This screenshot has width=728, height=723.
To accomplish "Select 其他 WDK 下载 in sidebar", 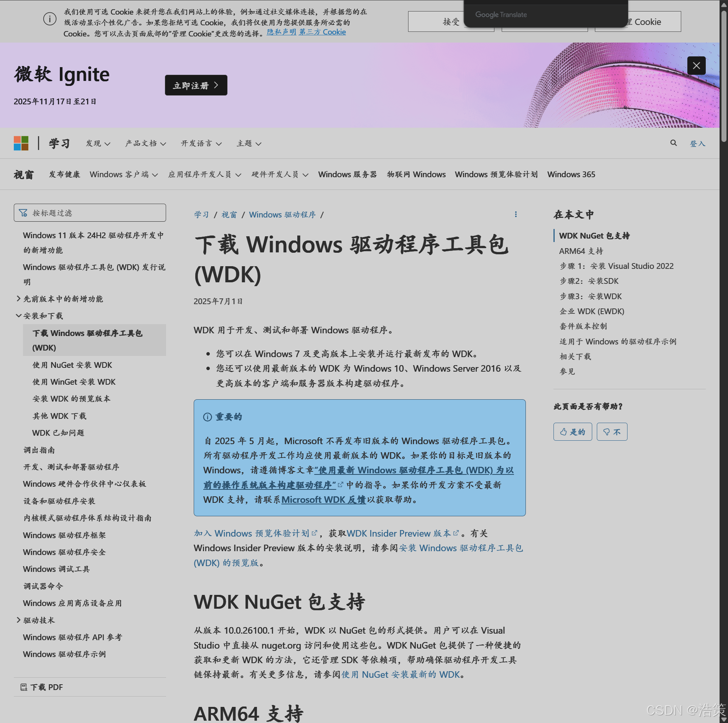I will 59,416.
